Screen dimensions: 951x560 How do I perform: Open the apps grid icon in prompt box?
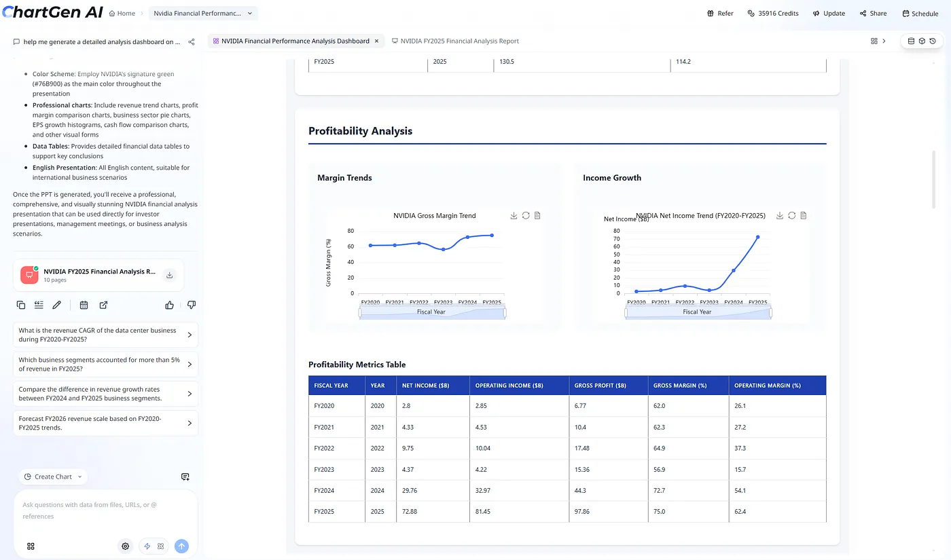31,546
